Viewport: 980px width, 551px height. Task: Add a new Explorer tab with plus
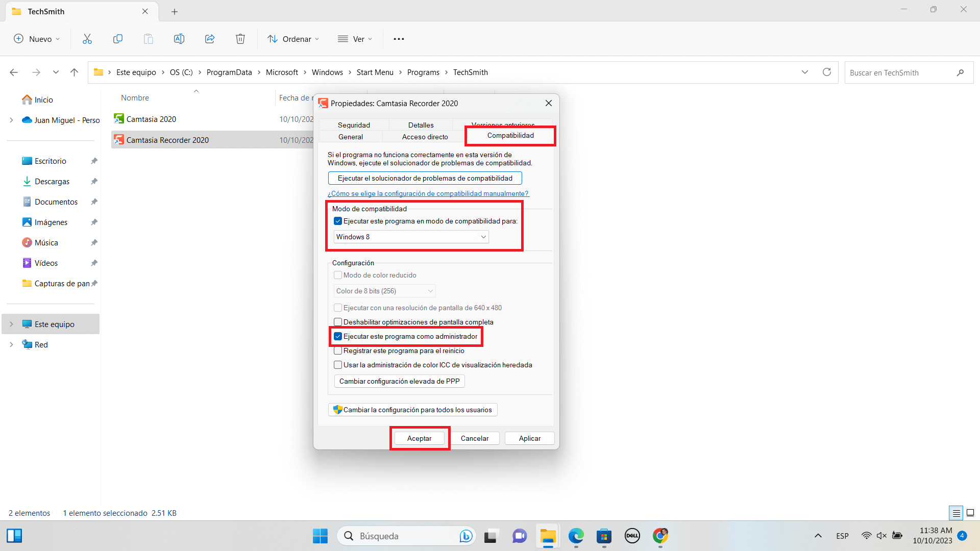click(175, 11)
